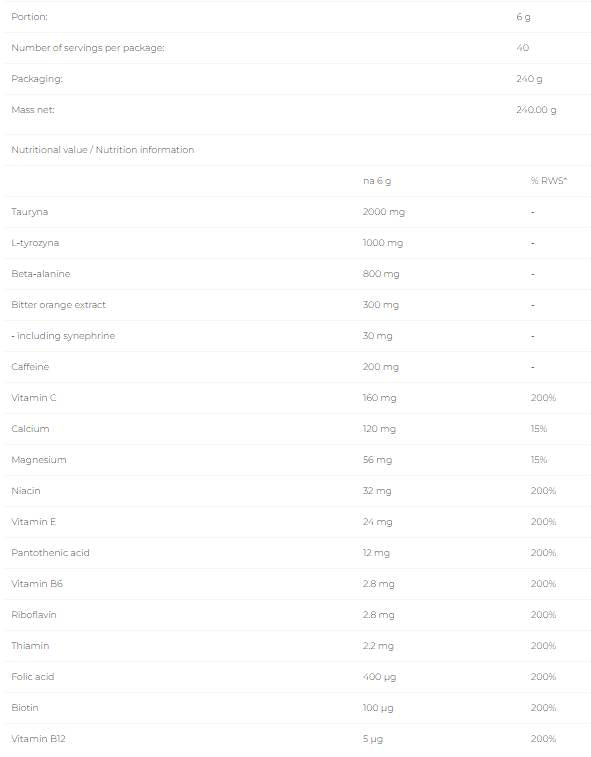Viewport: 591px width, 757px height.
Task: Click the Portion row label
Action: [29, 17]
